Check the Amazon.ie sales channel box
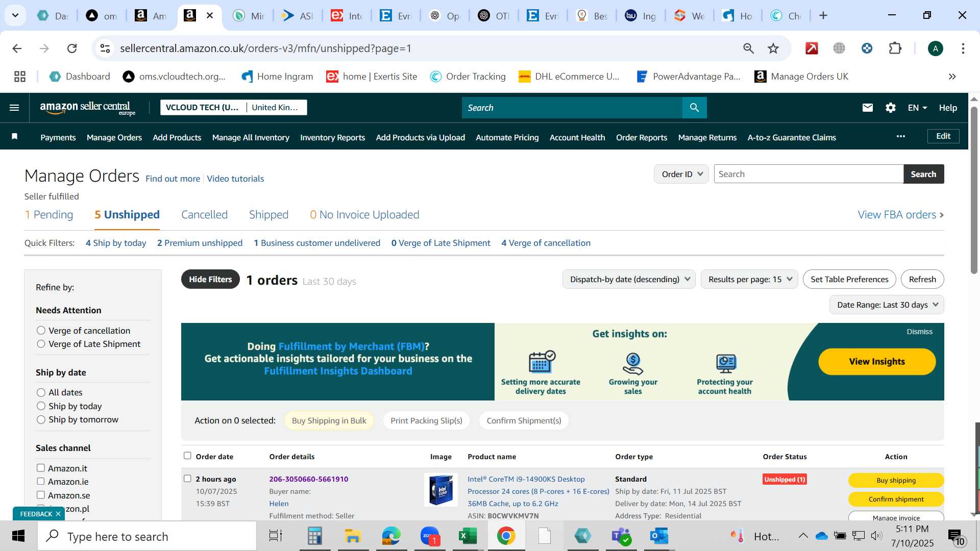 41,481
